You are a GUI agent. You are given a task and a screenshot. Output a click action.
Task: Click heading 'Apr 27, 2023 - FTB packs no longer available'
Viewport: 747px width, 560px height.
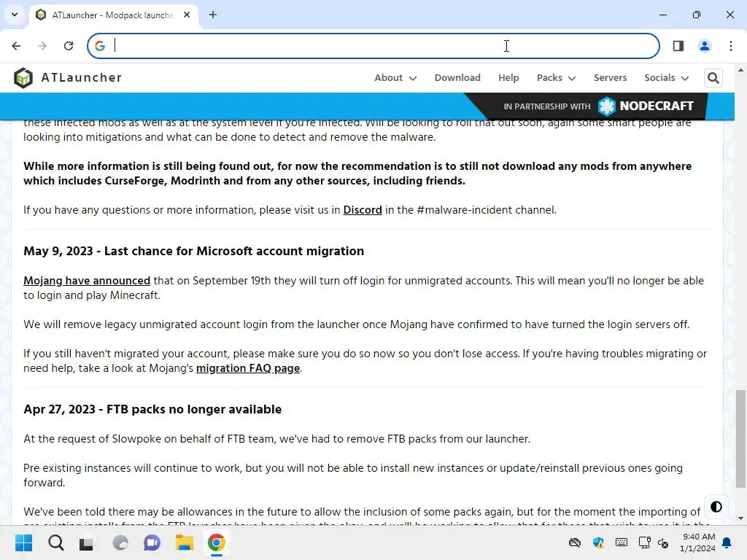(152, 410)
